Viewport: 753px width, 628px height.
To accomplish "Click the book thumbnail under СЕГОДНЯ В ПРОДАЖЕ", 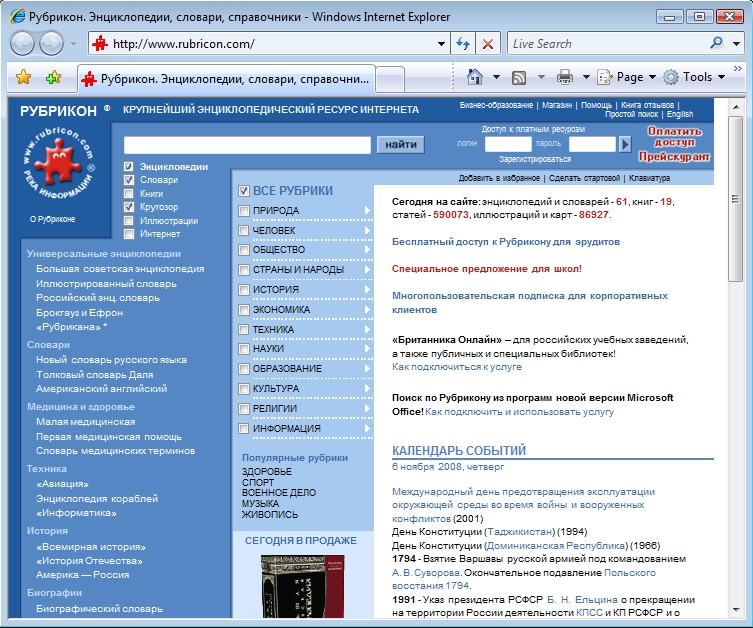I will (x=303, y=586).
